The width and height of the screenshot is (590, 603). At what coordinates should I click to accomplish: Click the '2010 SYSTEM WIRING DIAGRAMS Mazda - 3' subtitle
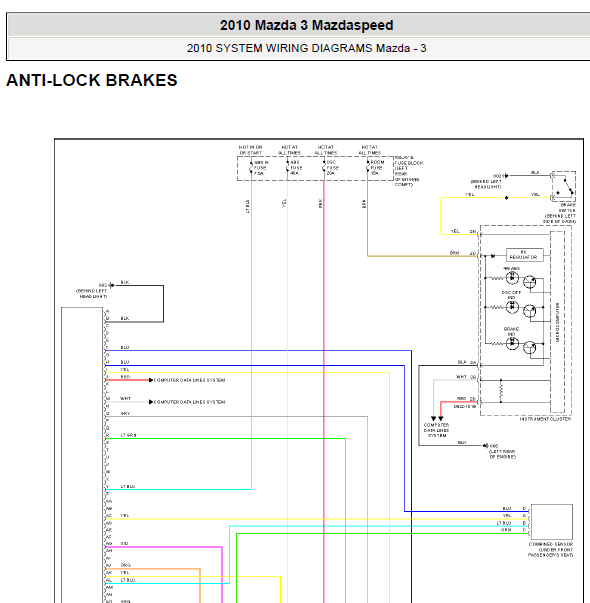(306, 48)
